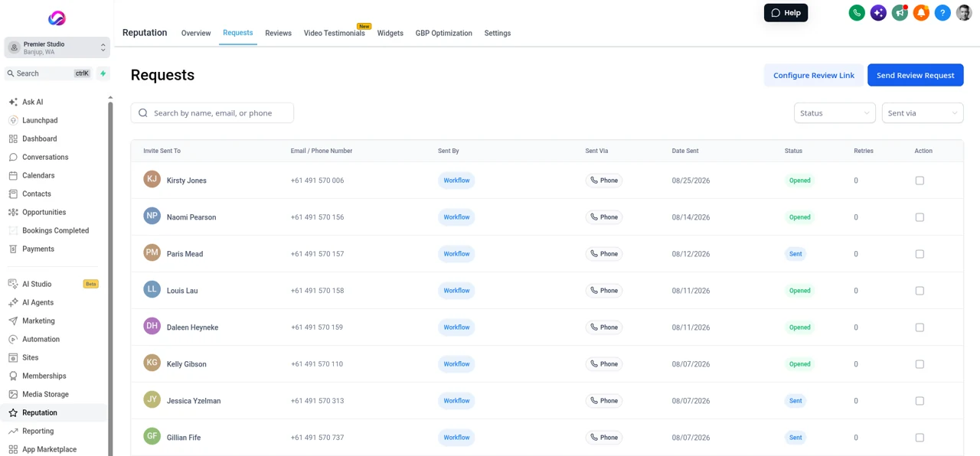Select the checkbox for Gillian Fife
Image resolution: width=980 pixels, height=456 pixels.
(x=920, y=438)
